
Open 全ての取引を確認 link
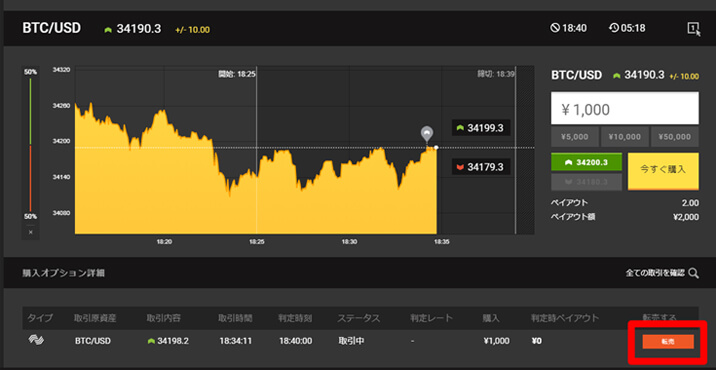pos(655,273)
